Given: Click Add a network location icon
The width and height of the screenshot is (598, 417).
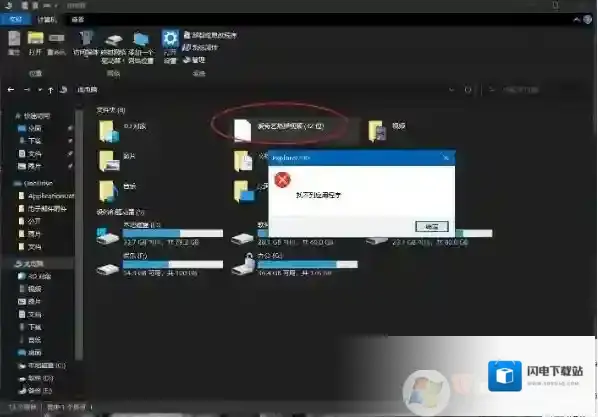Looking at the screenshot, I should point(141,48).
